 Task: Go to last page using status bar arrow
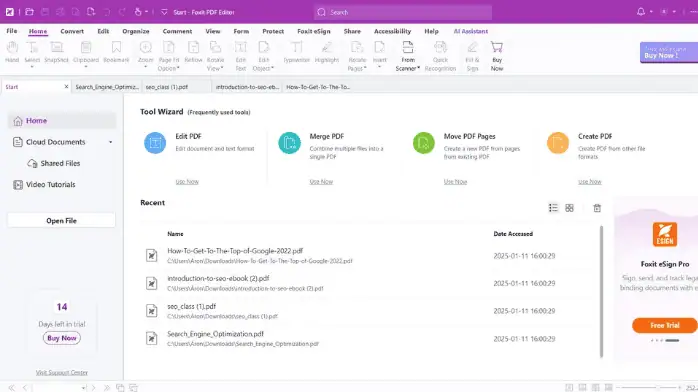[106, 388]
